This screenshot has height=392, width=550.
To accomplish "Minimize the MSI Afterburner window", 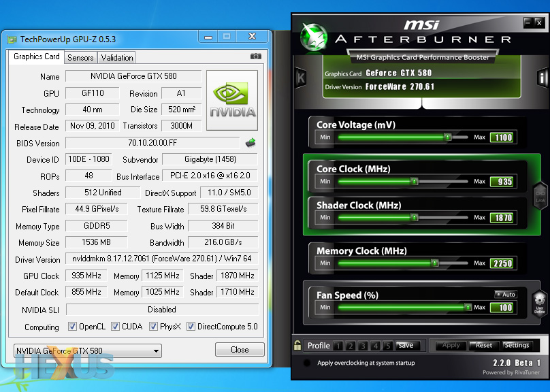I will click(x=528, y=22).
